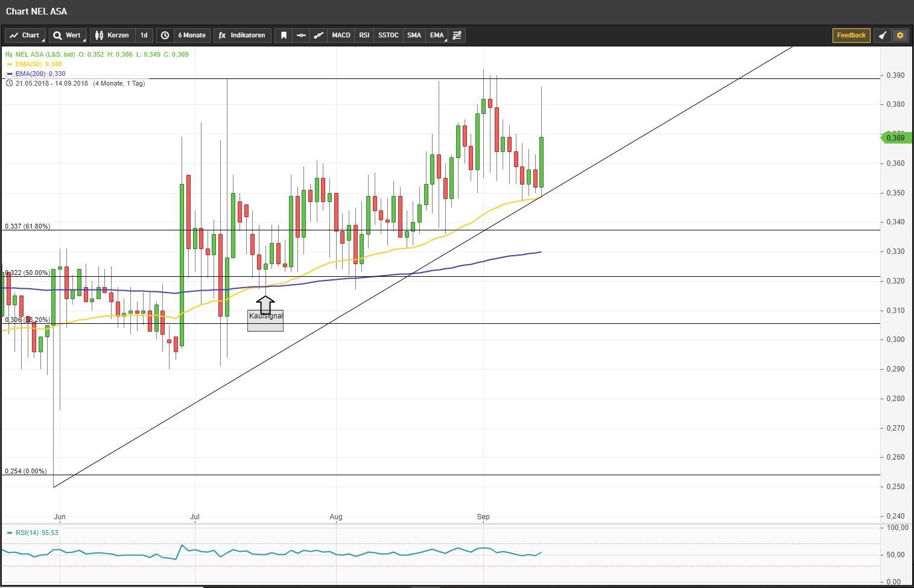This screenshot has width=914, height=588.
Task: Select the EMA(50) 0,349 legend entry
Action: tap(39, 64)
